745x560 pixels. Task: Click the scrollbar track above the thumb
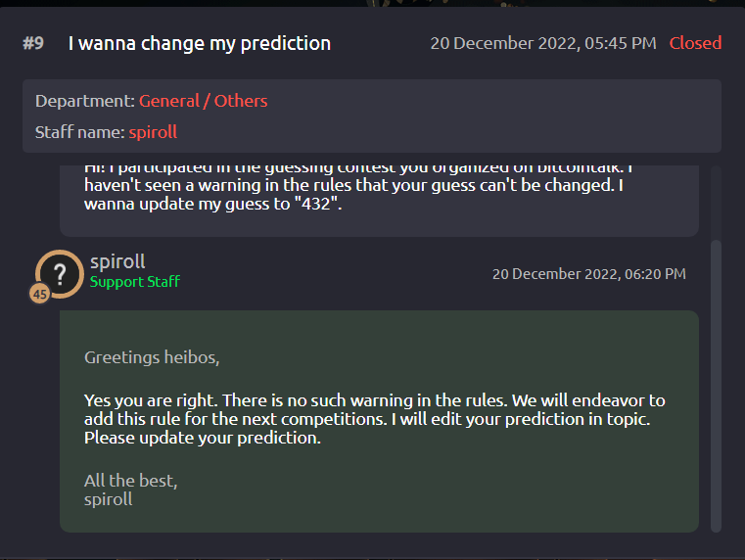pos(716,203)
